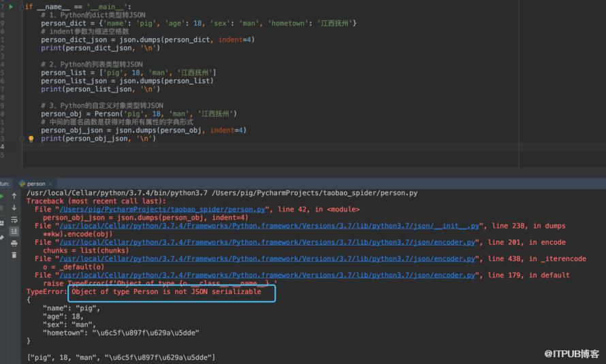This screenshot has height=364, width=606.
Task: Click the 'Object of type Person is not JSON serializable' message
Action: pos(166,292)
